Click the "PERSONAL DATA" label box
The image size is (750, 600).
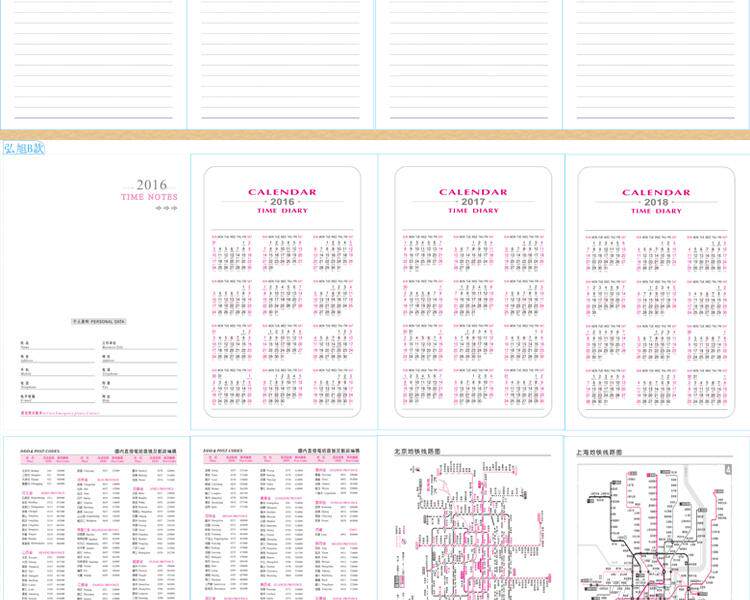(99, 322)
